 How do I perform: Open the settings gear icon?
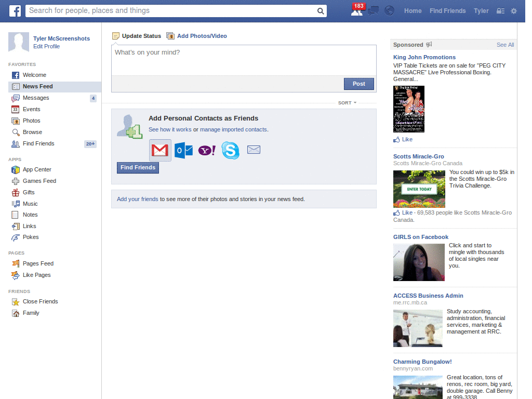(x=514, y=11)
